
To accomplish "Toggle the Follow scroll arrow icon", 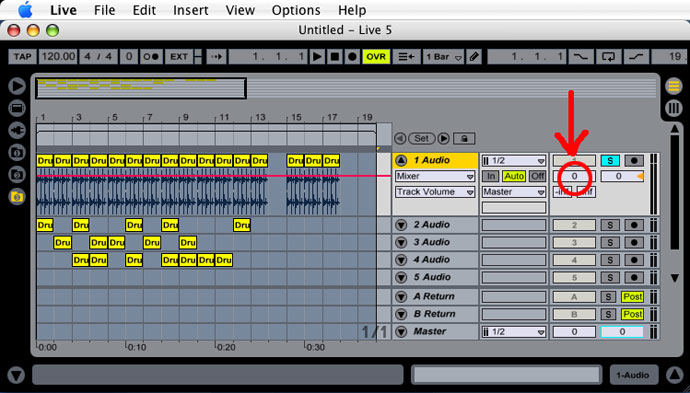I will [x=216, y=57].
